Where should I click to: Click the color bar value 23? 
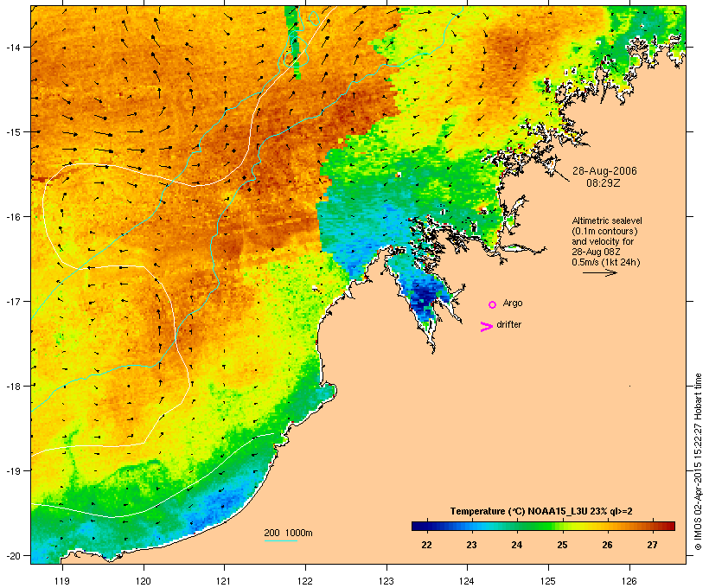(471, 545)
